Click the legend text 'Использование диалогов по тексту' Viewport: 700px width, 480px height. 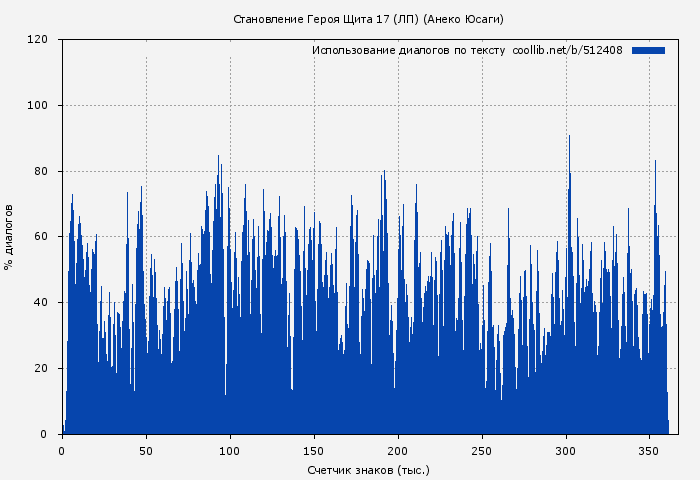(x=409, y=50)
